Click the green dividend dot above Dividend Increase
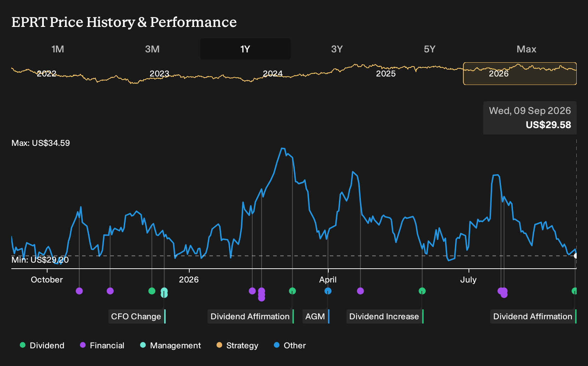This screenshot has height=366, width=588. pos(422,291)
